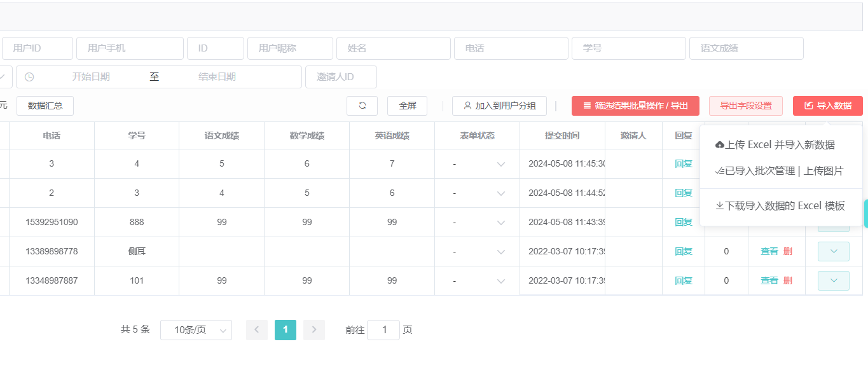This screenshot has height=386, width=868.
Task: Open the 10条/页 page size dropdown
Action: (x=196, y=330)
